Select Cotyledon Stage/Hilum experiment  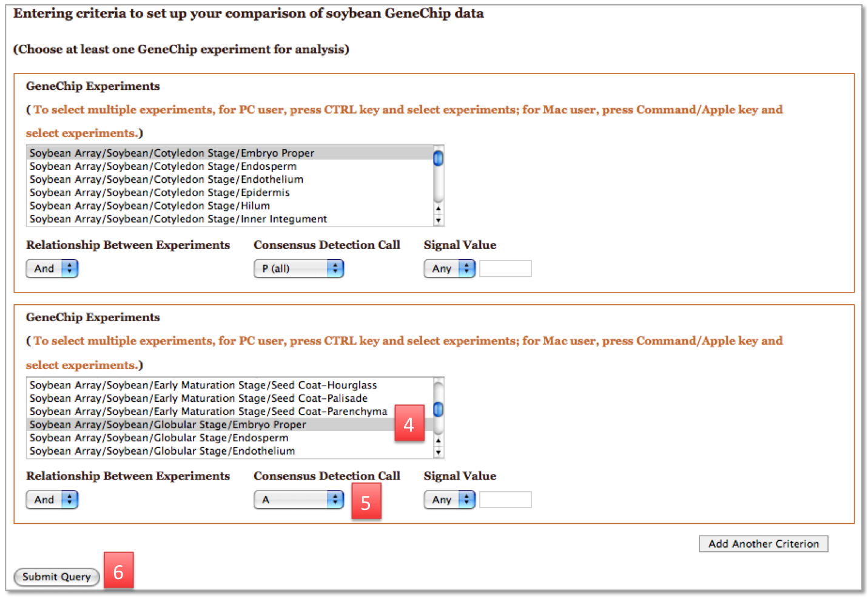point(230,206)
